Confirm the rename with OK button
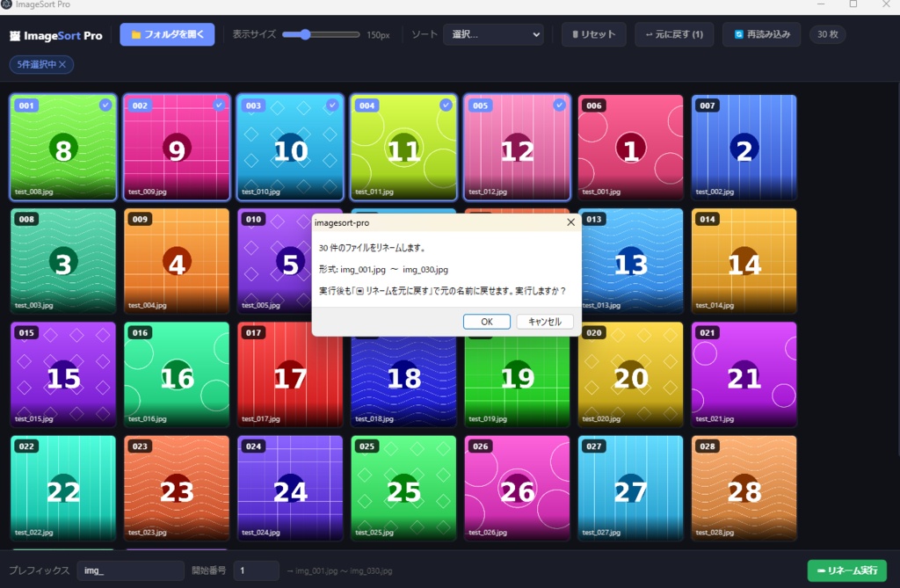Screen dimensions: 900x588 [x=487, y=322]
